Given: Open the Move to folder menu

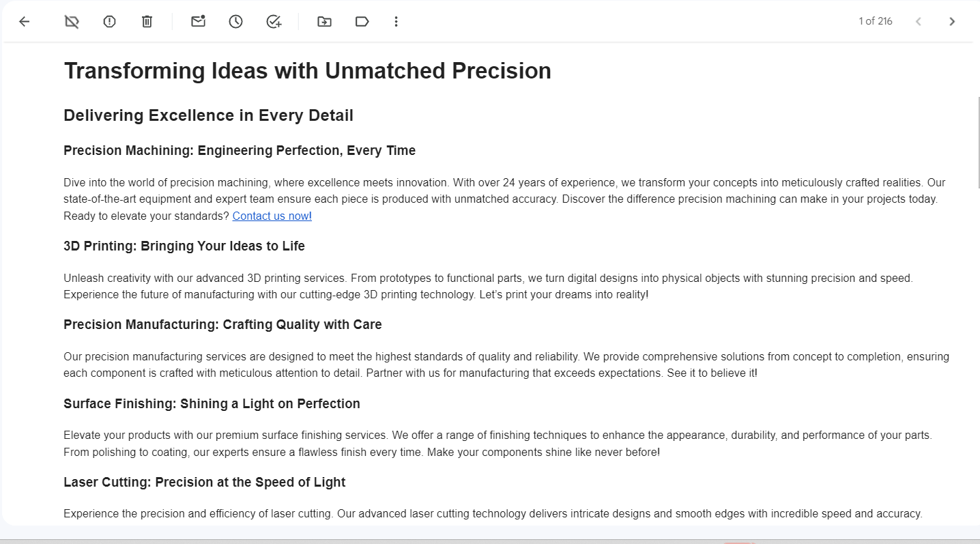Looking at the screenshot, I should click(324, 22).
